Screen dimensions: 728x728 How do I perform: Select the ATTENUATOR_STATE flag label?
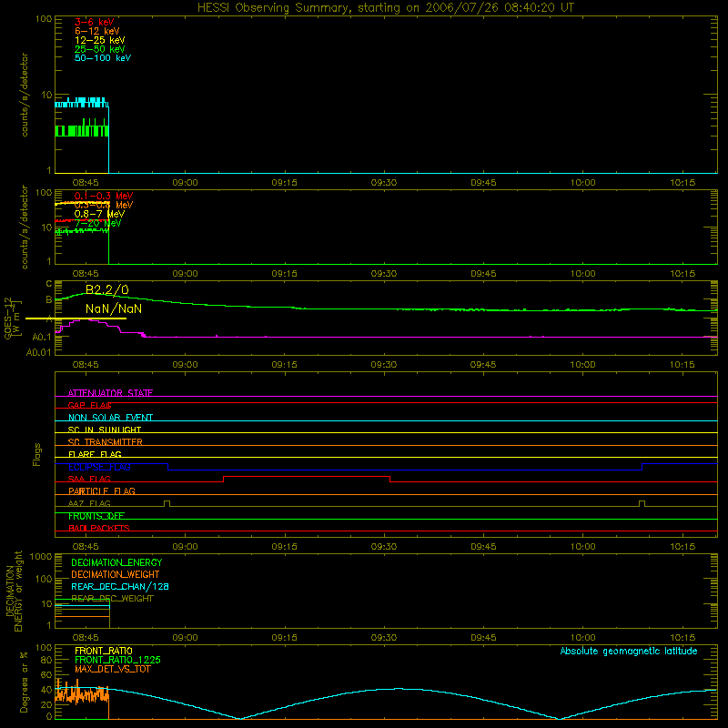coord(110,393)
